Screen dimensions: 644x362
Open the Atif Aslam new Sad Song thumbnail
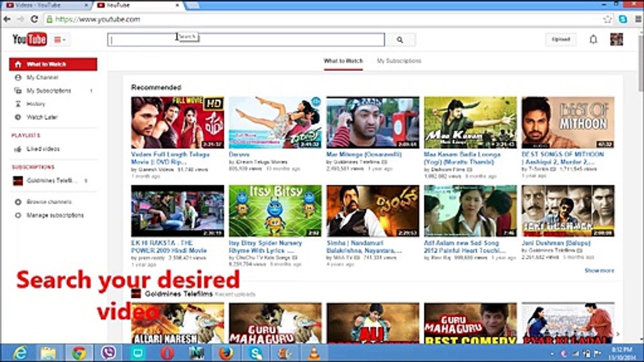[470, 211]
